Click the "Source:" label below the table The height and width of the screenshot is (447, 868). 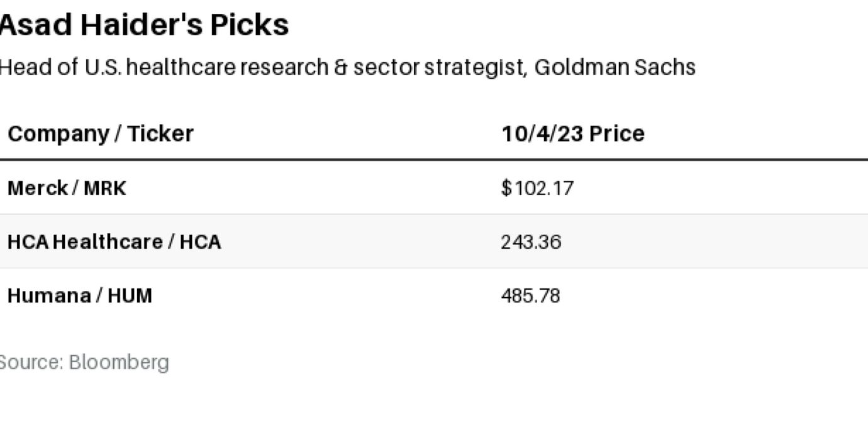coord(30,362)
